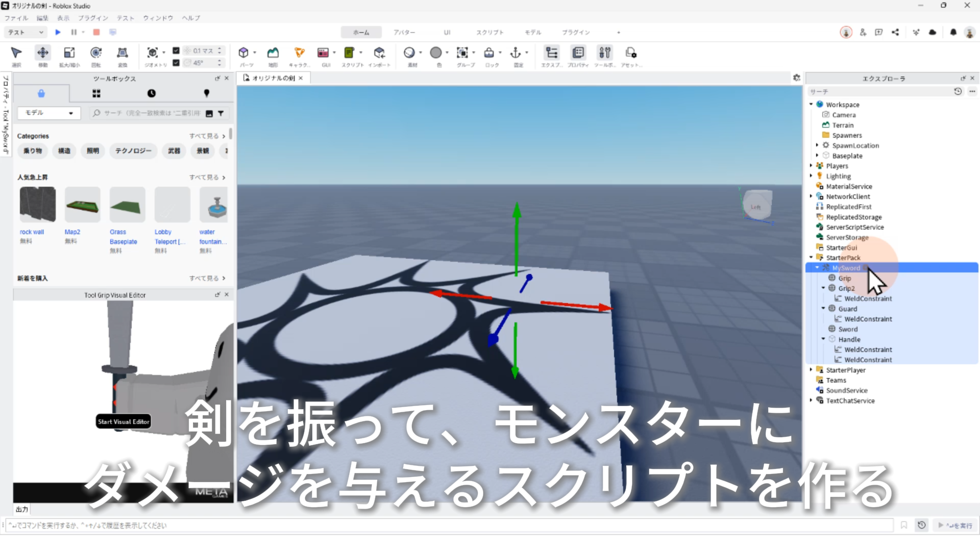Click the Import 3D (インポート) icon
980x551 pixels.
pyautogui.click(x=379, y=53)
